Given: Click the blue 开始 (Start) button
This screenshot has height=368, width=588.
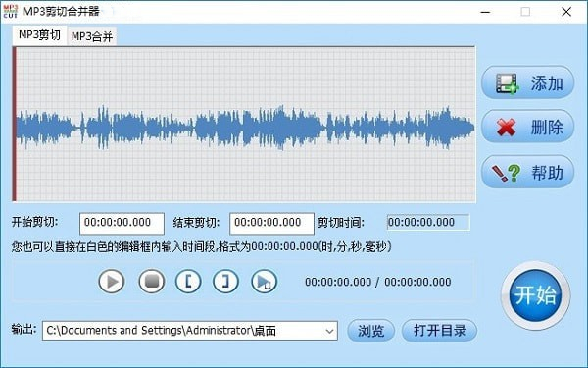Looking at the screenshot, I should pos(535,295).
